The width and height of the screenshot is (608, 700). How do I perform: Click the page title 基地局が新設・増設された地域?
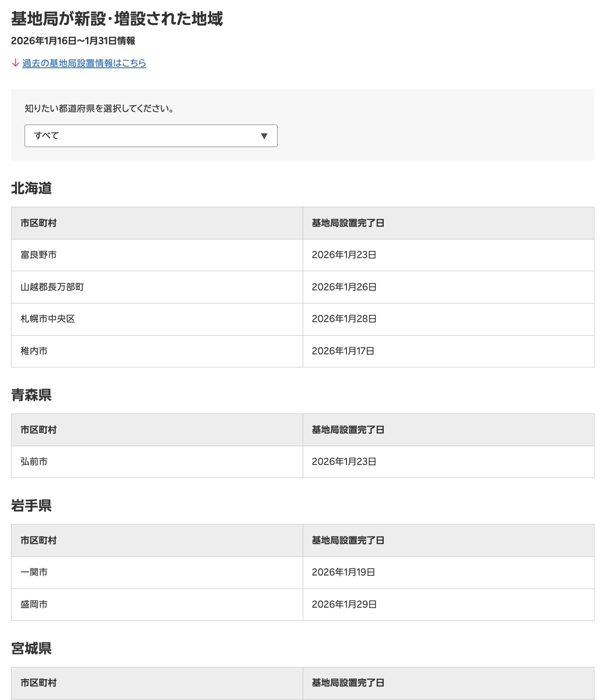point(117,19)
